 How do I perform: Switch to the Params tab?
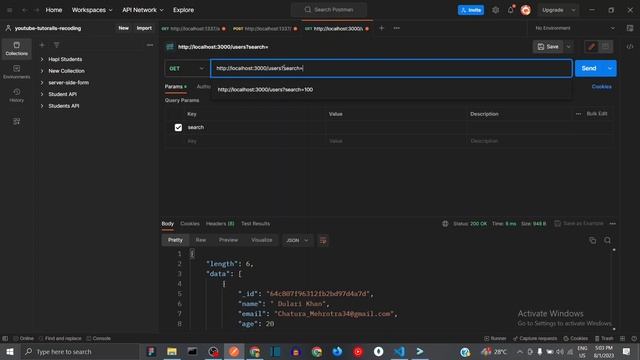[176, 87]
